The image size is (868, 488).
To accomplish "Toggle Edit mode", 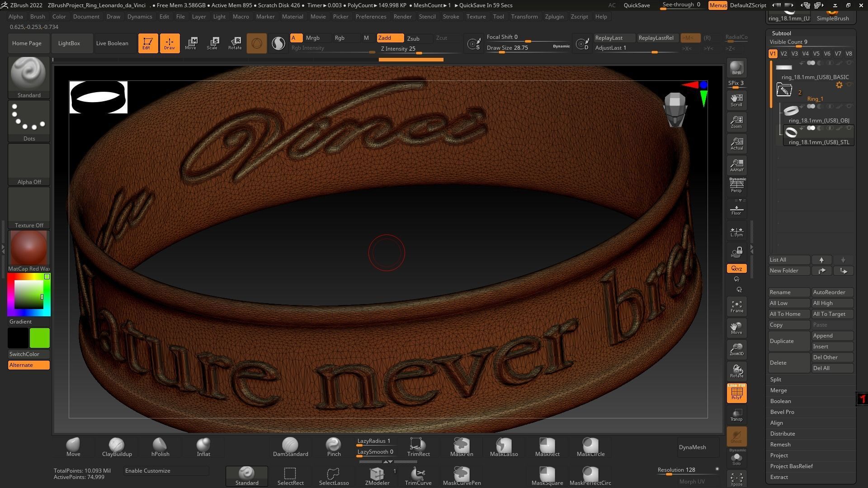I will pos(148,43).
